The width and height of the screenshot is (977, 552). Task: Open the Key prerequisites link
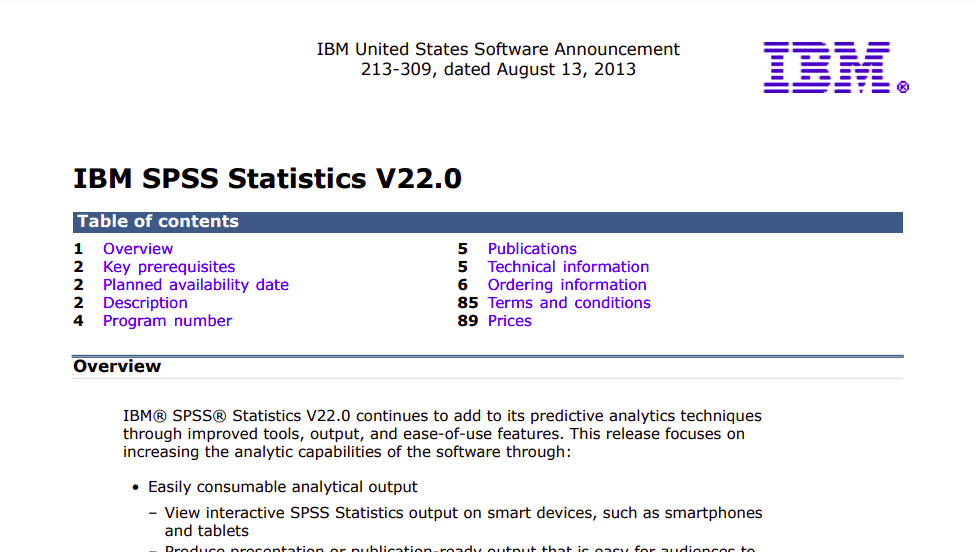(168, 267)
